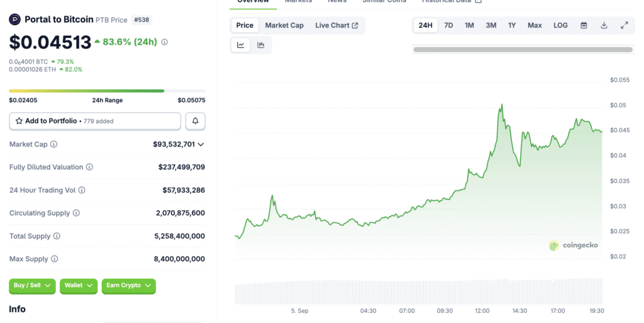644x323 pixels.
Task: Click the Market Cap info icon
Action: (x=54, y=144)
